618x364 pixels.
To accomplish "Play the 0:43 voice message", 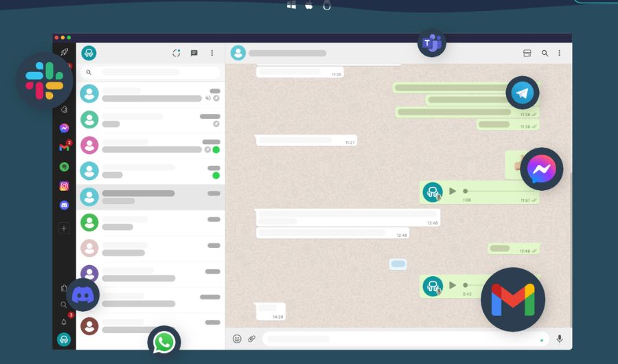I will tap(453, 285).
